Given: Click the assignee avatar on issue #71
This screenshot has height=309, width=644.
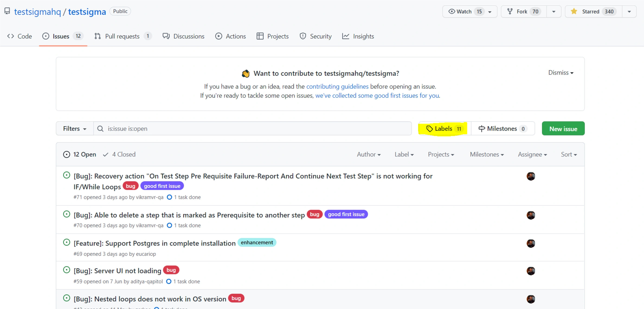Looking at the screenshot, I should point(531,176).
